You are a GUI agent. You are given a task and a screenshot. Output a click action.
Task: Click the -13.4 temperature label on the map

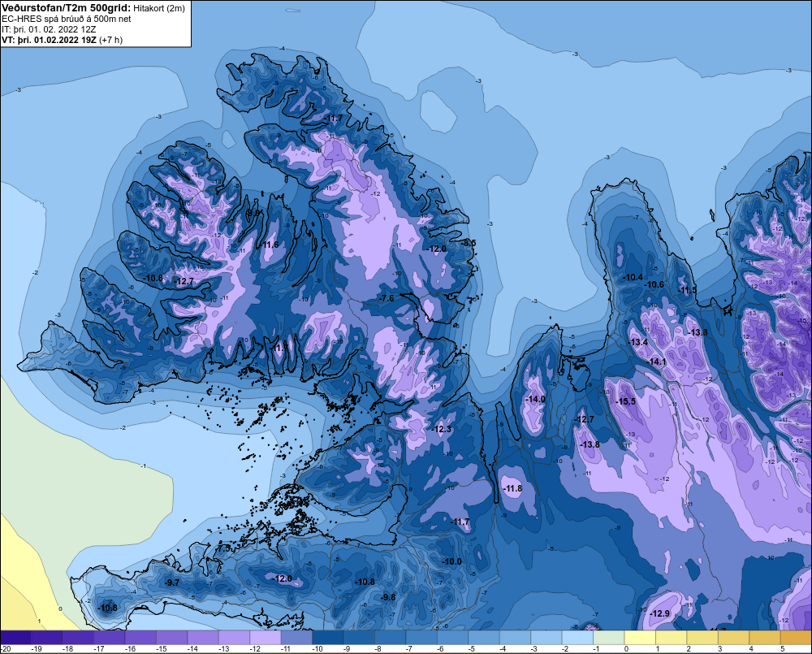click(x=638, y=343)
